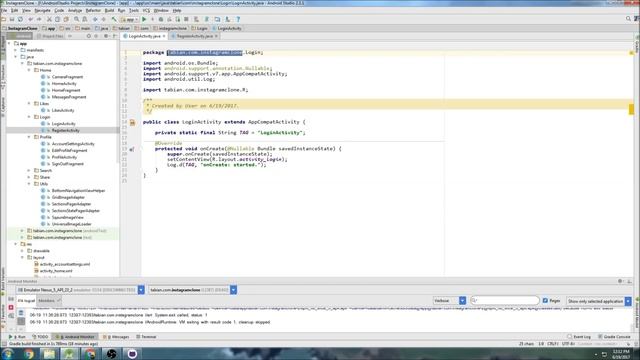The image size is (640, 360).
Task: Collapse the Profile folder in project tree
Action: 29,137
